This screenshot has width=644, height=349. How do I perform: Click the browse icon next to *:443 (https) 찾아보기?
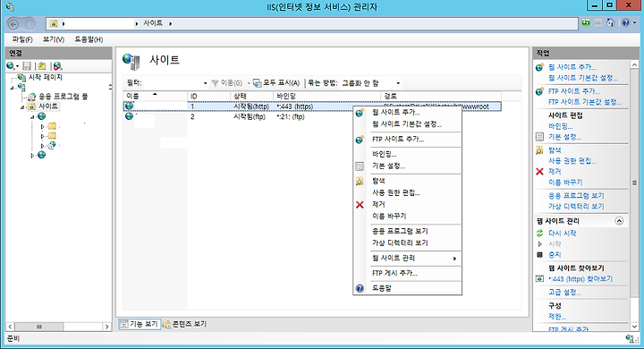click(539, 278)
